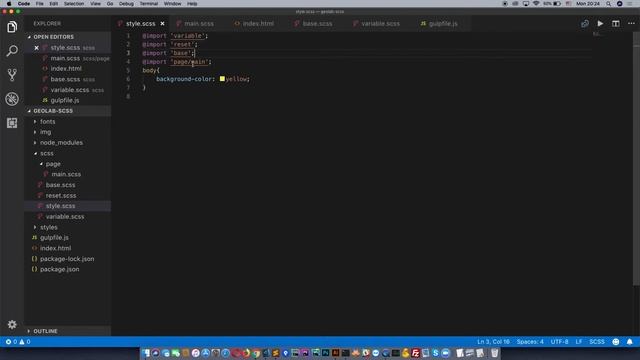This screenshot has width=640, height=360.
Task: Click the errors and warnings status indicator
Action: pyautogui.click(x=18, y=342)
